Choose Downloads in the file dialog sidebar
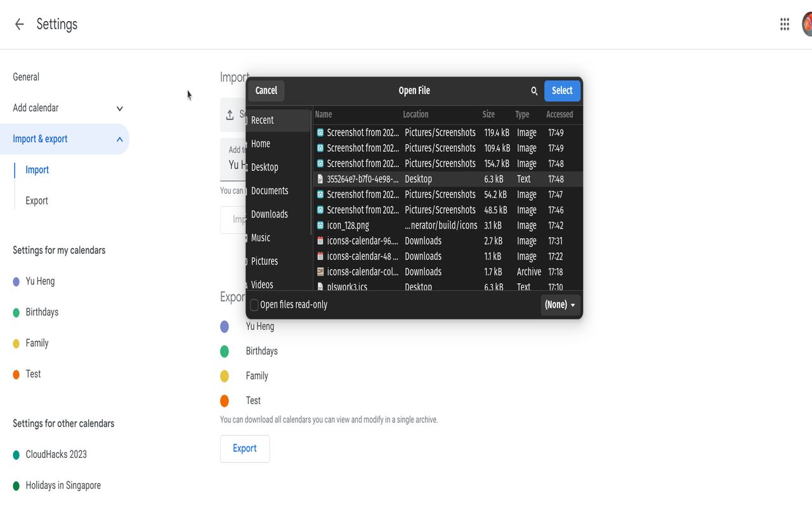This screenshot has width=812, height=508. 278,214
